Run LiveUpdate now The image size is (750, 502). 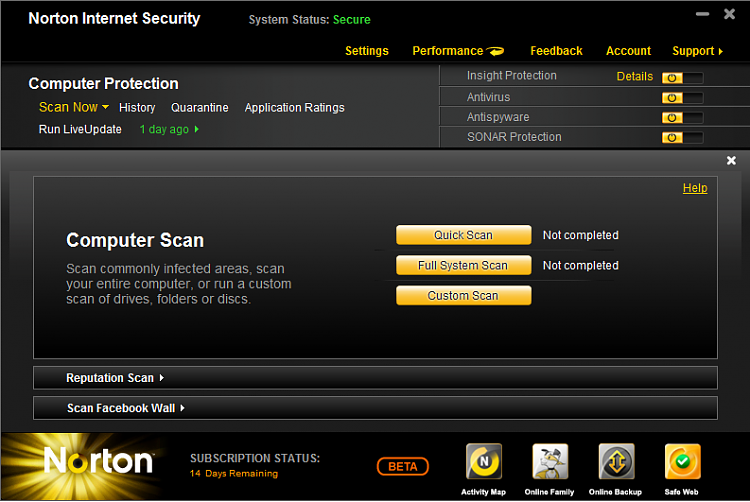click(x=80, y=129)
